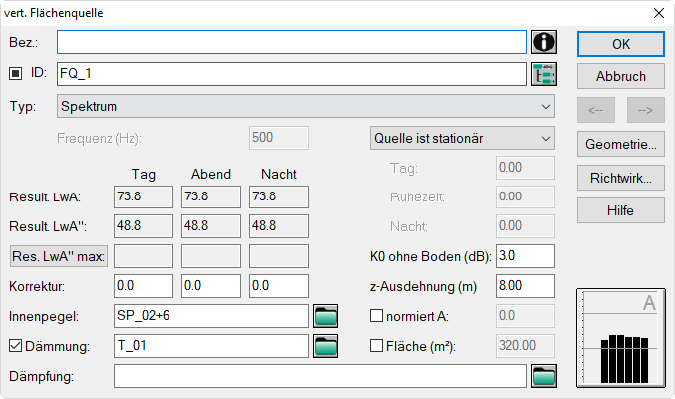Click the Result. LwA Abend value 73.8
Screen dimensions: 675x399
point(211,197)
